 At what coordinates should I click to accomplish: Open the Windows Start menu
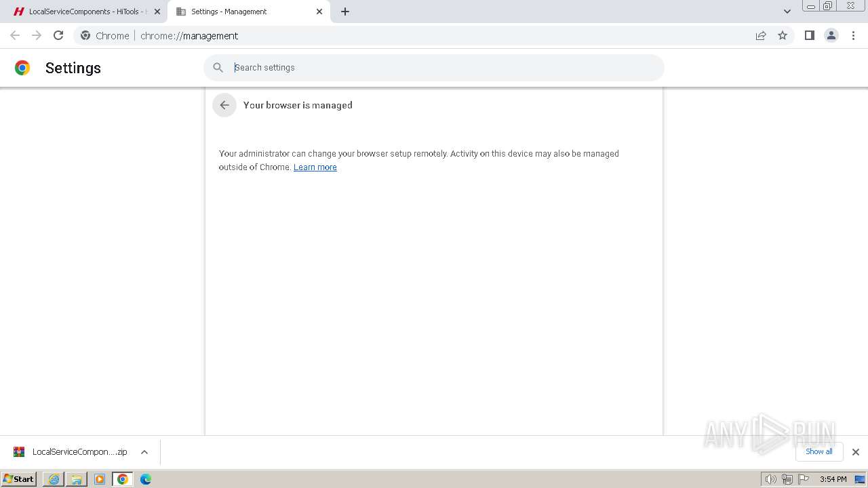19,479
